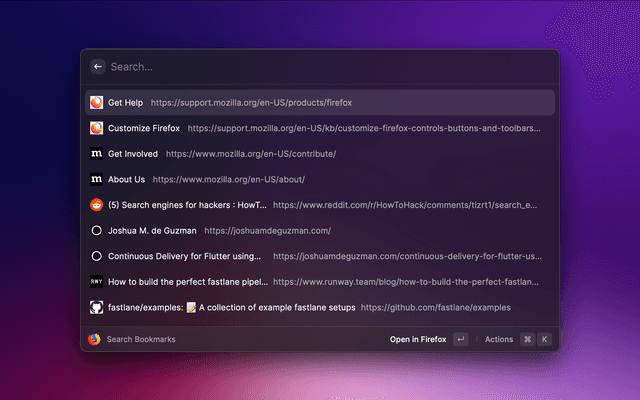Select the Get Involved bookmark row
The image size is (640, 400).
[320, 154]
